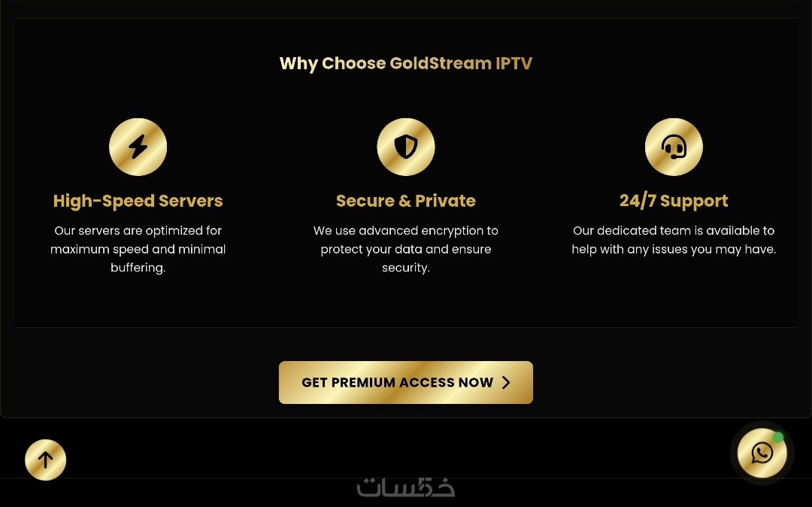The width and height of the screenshot is (812, 507).
Task: Open the WhatsApp chat floating button
Action: pos(762,453)
